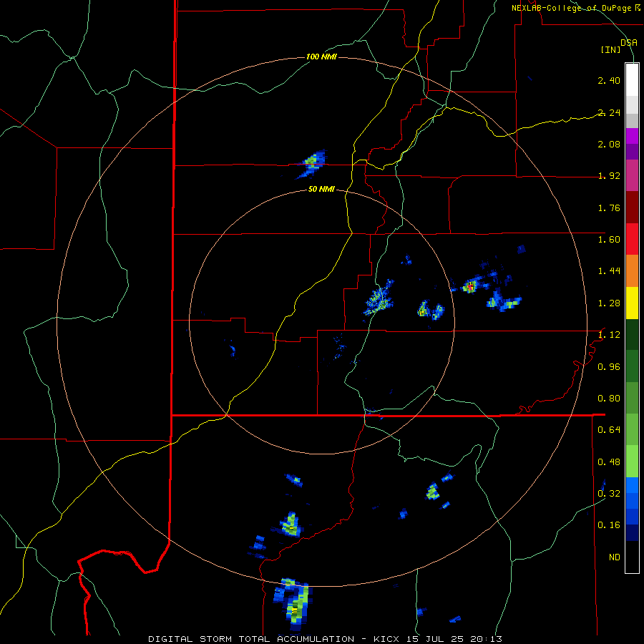
Task: Click the 2.40 legend value
Action: point(609,80)
